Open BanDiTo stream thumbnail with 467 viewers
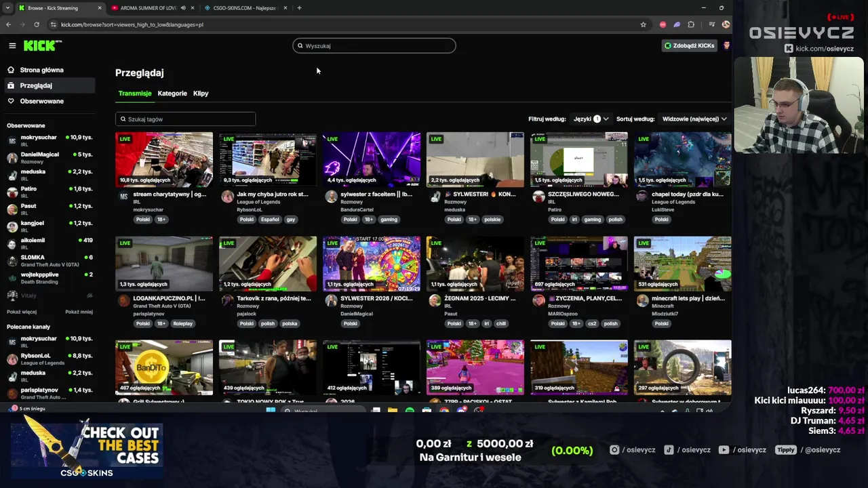The height and width of the screenshot is (488, 868). click(x=164, y=367)
